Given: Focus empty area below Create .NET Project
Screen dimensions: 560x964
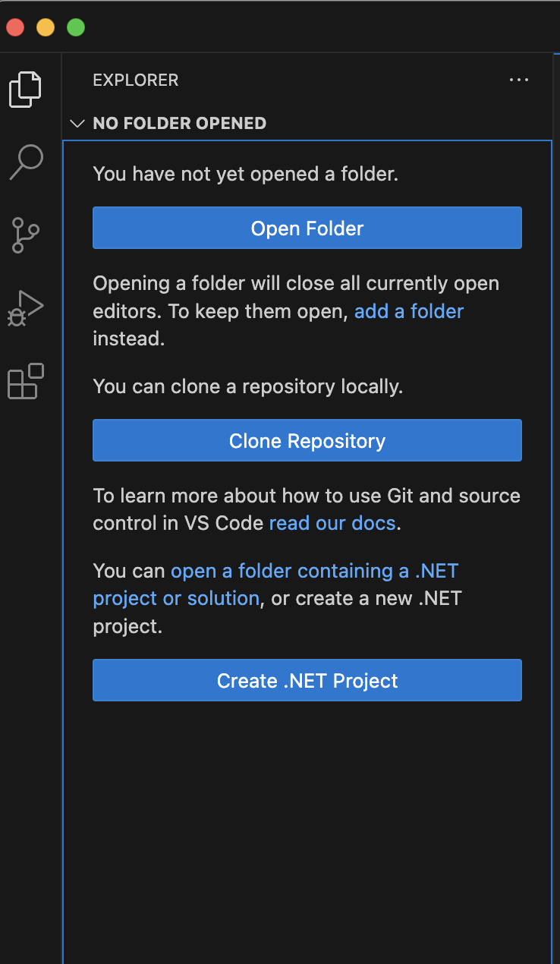Looking at the screenshot, I should tap(307, 827).
